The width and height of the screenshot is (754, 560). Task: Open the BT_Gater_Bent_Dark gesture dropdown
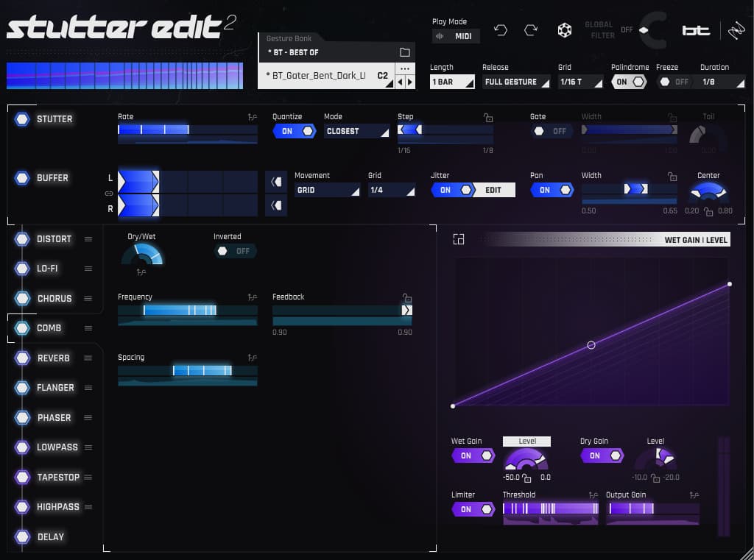(326, 76)
